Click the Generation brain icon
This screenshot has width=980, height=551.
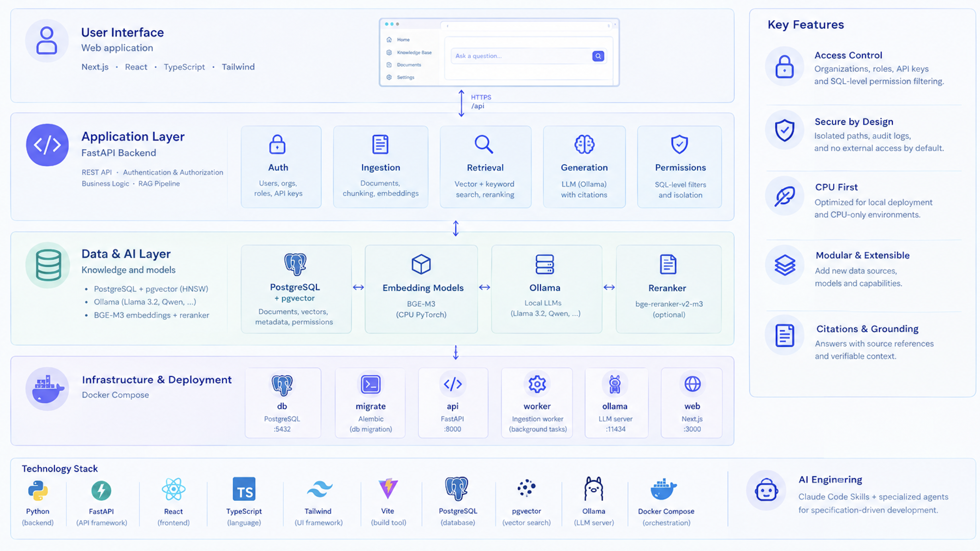pyautogui.click(x=584, y=144)
